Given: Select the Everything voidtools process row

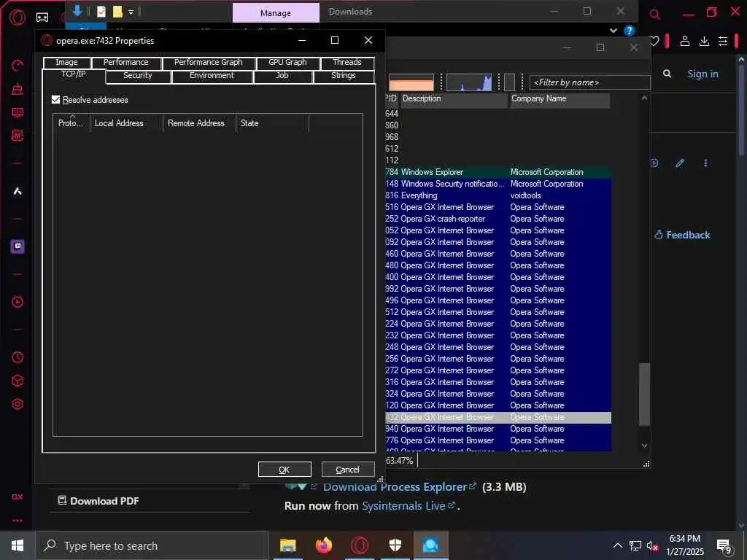Looking at the screenshot, I should pos(498,195).
